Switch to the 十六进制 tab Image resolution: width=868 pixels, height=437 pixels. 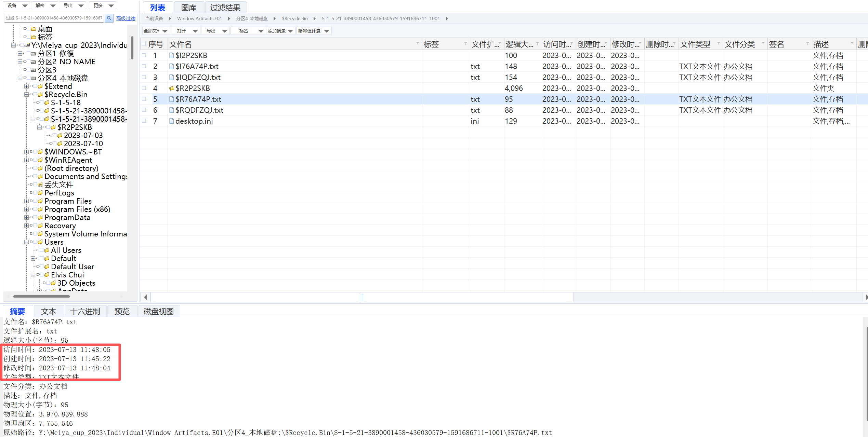tap(85, 311)
